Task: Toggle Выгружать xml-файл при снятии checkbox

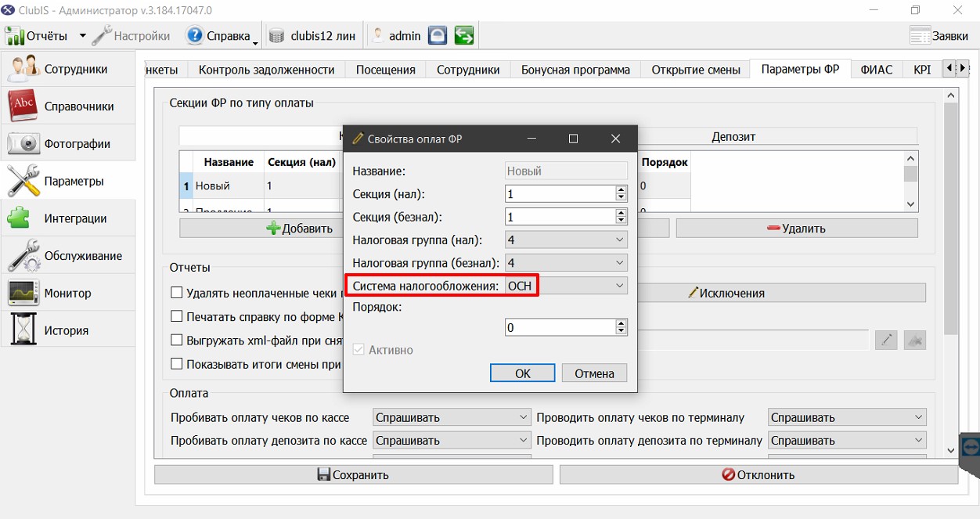Action: (177, 341)
